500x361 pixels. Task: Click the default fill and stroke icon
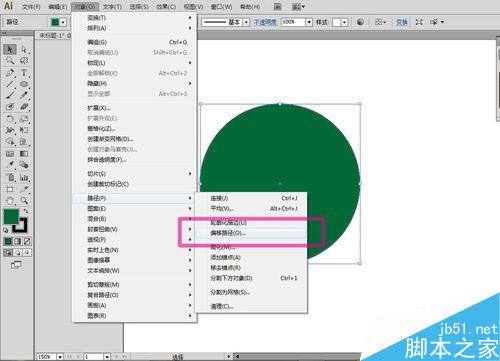6,230
